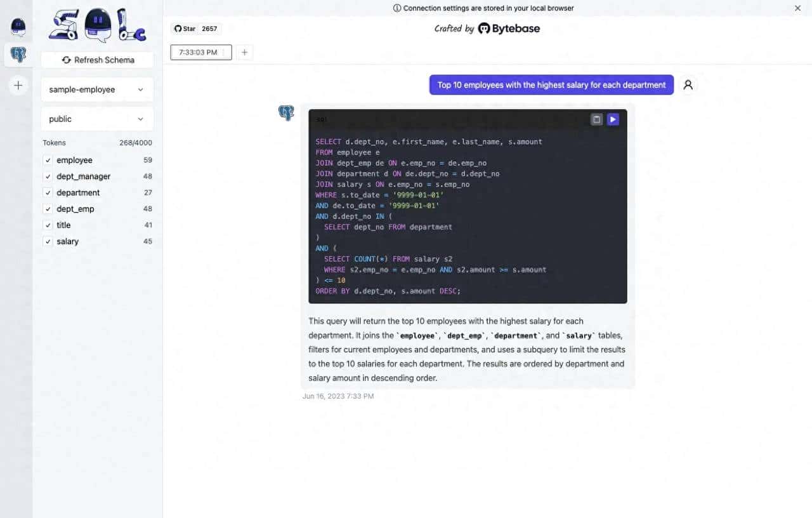Disable the salary table checkbox
Viewport: 812px width, 518px height.
pyautogui.click(x=48, y=242)
